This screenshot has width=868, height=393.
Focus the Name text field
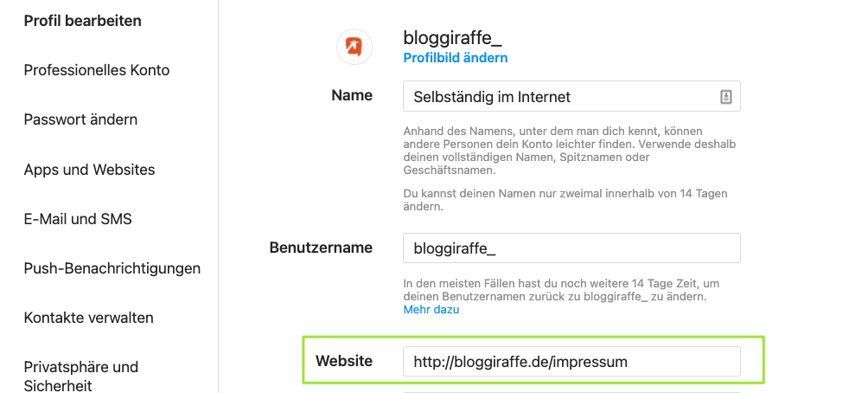pyautogui.click(x=558, y=97)
